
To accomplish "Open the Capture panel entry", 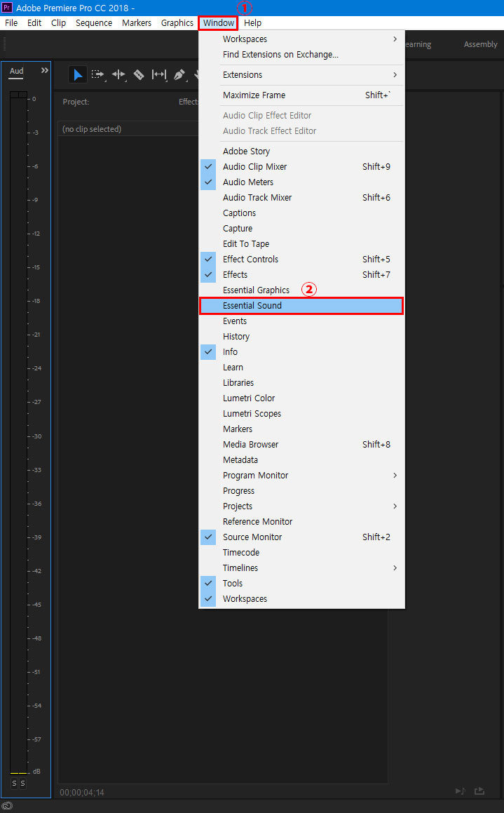I will [301, 228].
